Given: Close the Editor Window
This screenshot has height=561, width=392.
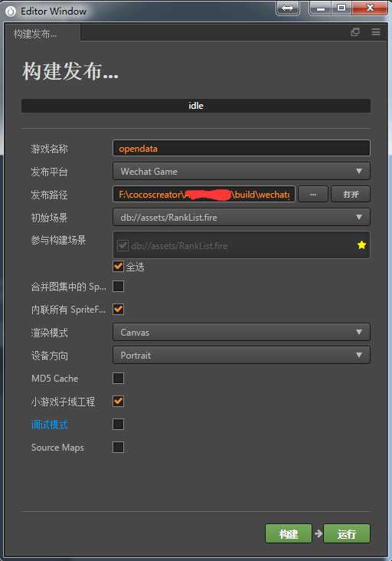Looking at the screenshot, I should [x=371, y=8].
